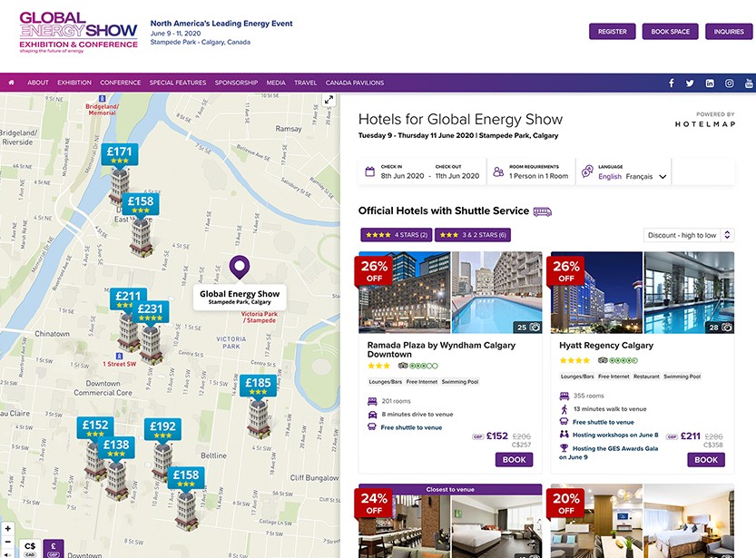
Task: Click the INQUIRIES button
Action: 729,32
